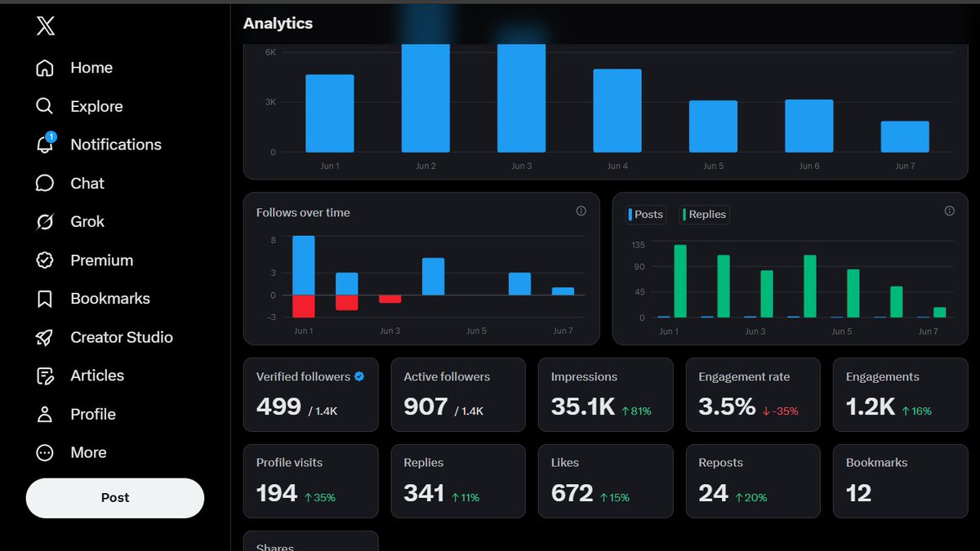
Task: Click the Bookmarks ribbon icon
Action: [x=45, y=299]
